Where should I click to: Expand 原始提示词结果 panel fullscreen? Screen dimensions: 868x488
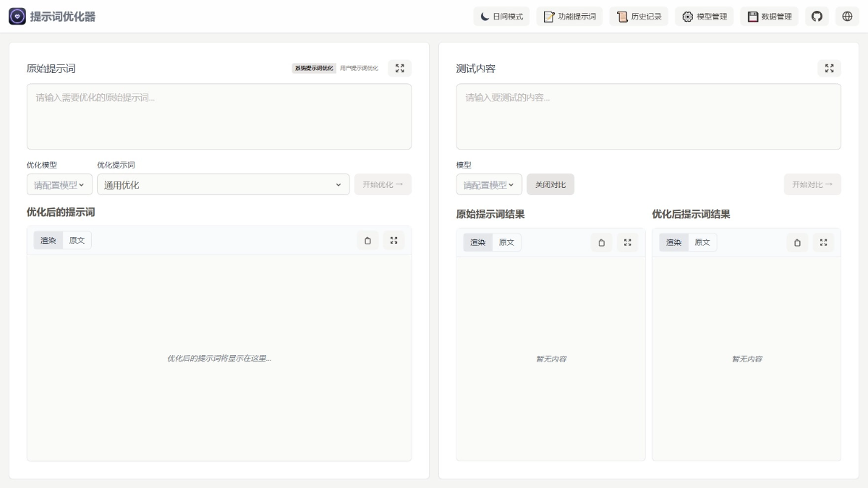(627, 243)
